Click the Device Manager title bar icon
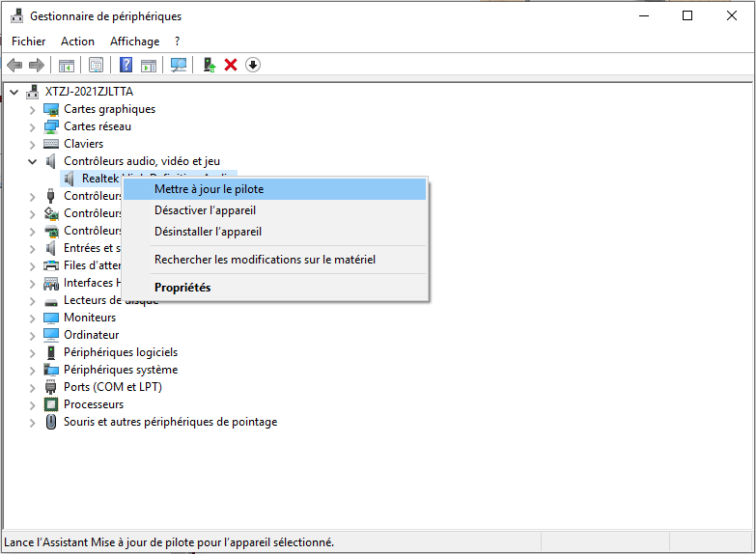 [x=16, y=15]
